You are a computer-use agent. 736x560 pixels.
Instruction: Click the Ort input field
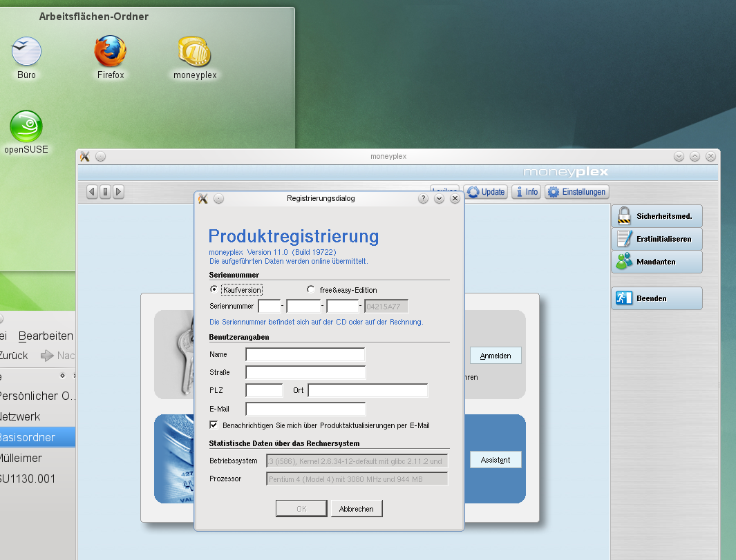(x=368, y=390)
